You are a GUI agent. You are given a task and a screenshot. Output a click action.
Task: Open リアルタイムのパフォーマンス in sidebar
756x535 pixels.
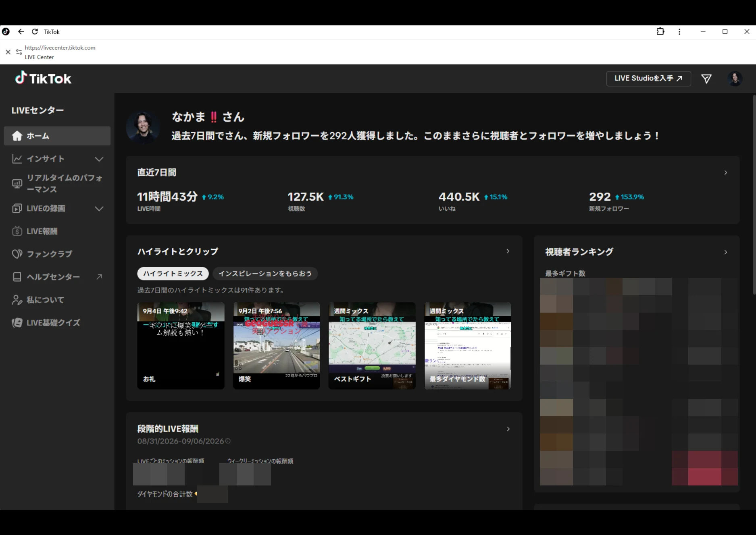point(57,183)
